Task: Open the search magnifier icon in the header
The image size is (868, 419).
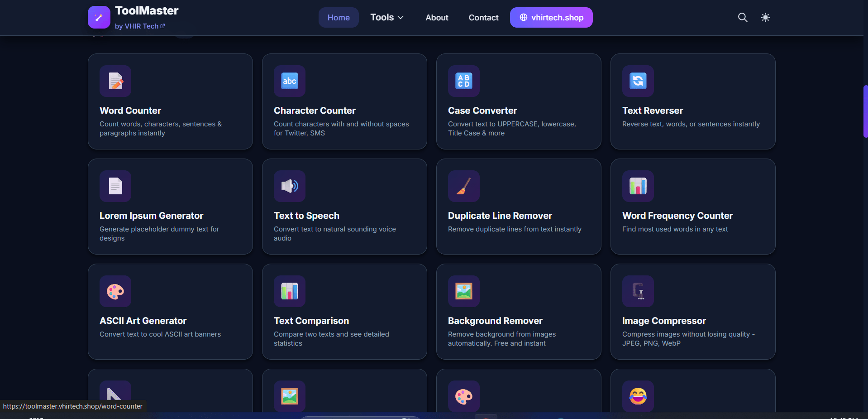Action: click(x=743, y=17)
